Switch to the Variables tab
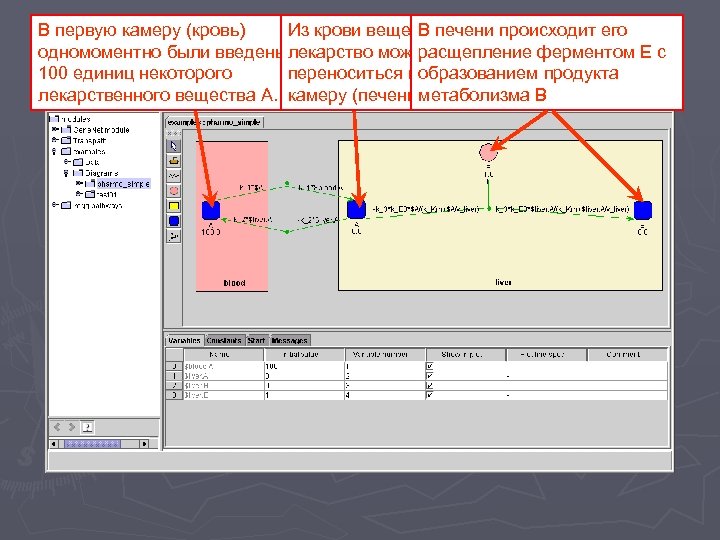This screenshot has height=540, width=720. click(x=184, y=340)
